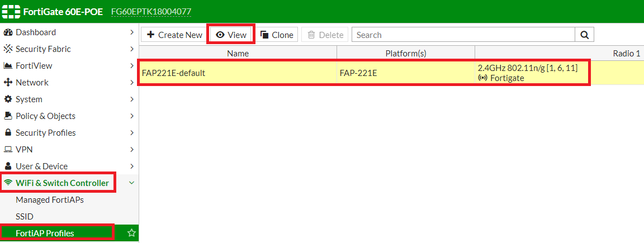The height and width of the screenshot is (243, 644).
Task: Click the System gear icon in sidebar
Action: (x=8, y=99)
